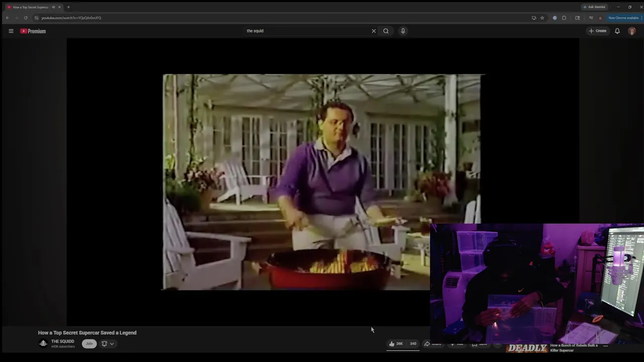Click the browser forward arrow

[16, 18]
